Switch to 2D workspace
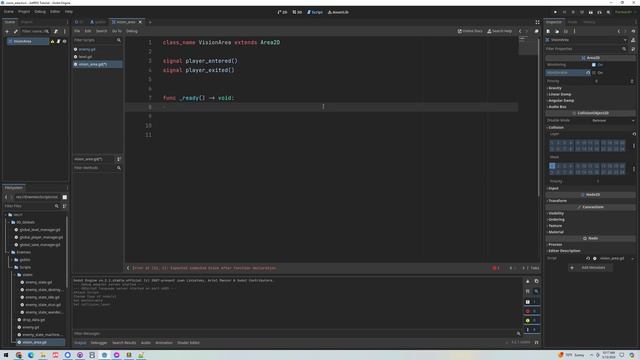 pyautogui.click(x=282, y=12)
